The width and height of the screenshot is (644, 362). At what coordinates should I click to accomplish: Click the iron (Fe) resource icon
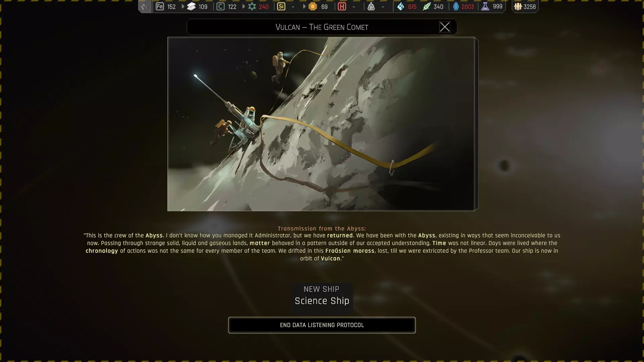pos(160,6)
